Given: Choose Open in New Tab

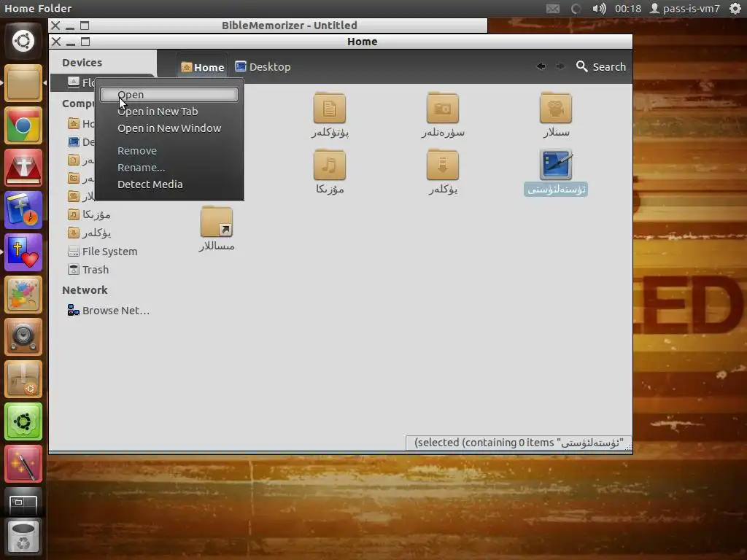Looking at the screenshot, I should coord(169,112).
